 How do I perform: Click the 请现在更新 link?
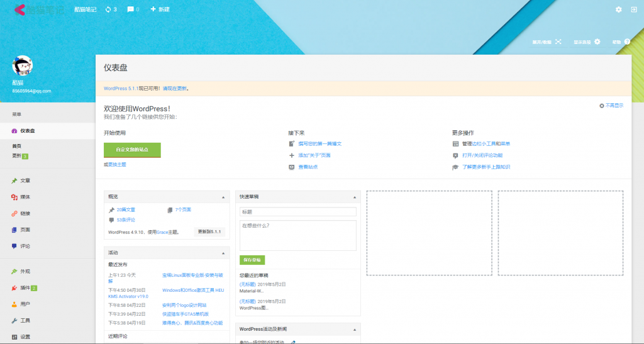tap(175, 89)
